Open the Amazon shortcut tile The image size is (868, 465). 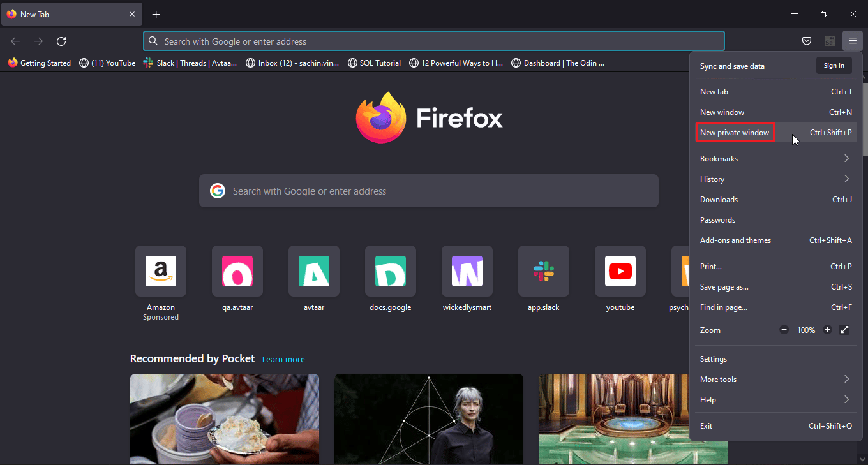(x=161, y=272)
